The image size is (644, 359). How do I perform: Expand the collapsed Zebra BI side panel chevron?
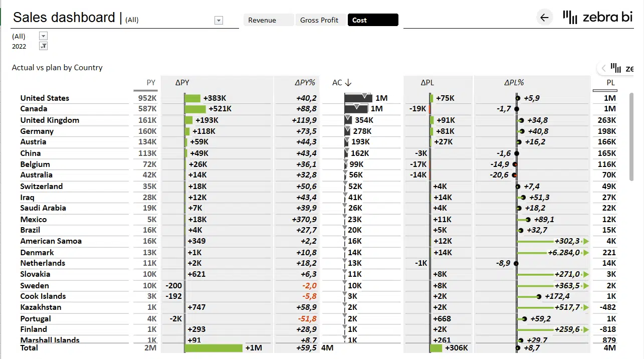[x=604, y=68]
